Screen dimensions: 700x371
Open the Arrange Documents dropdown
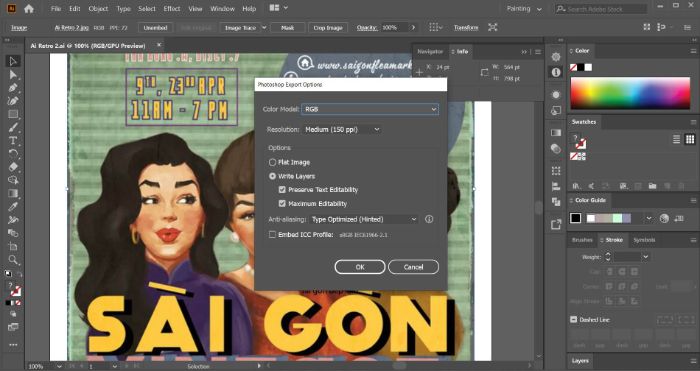279,8
